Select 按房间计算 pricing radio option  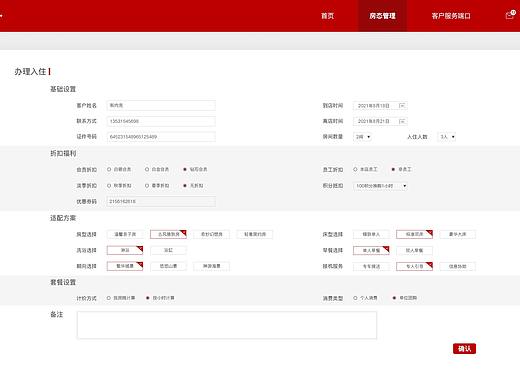(x=121, y=298)
